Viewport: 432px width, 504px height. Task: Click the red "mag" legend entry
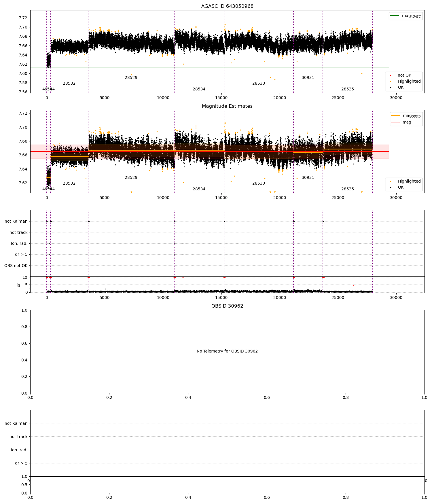pos(407,122)
